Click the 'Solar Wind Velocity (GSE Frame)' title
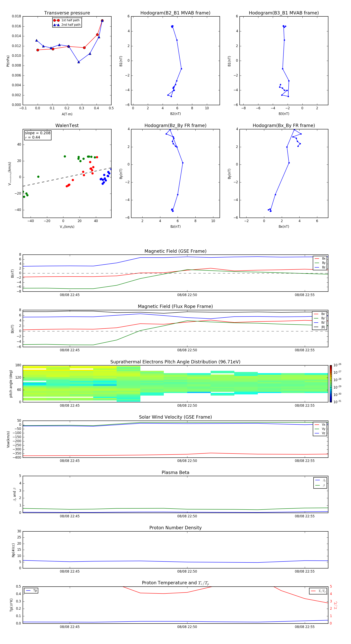351x644 pixels. click(175, 417)
